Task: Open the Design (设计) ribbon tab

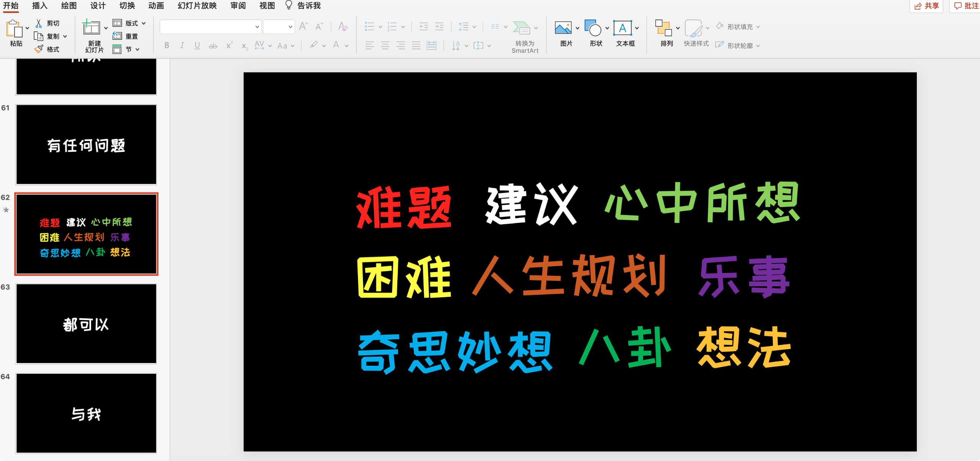Action: point(98,6)
